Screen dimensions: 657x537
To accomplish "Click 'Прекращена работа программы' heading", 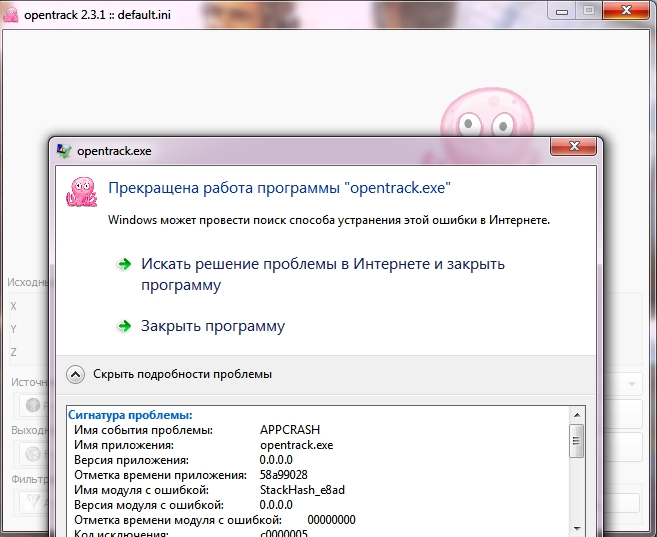I will (279, 188).
